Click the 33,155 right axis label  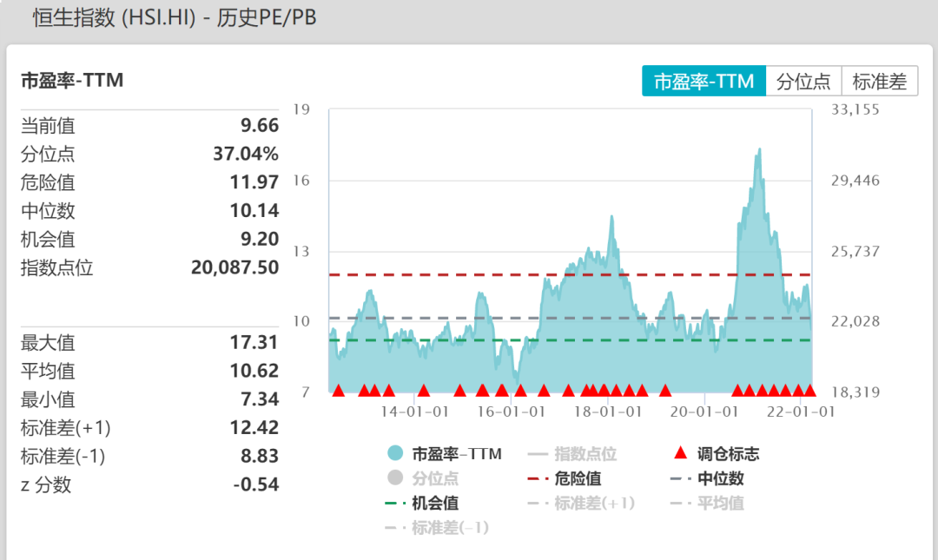(x=855, y=109)
